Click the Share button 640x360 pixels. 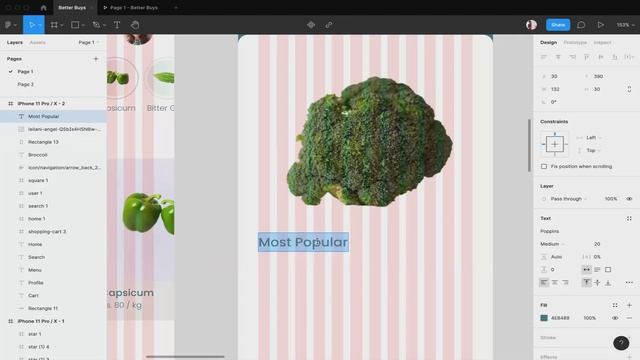pyautogui.click(x=558, y=25)
